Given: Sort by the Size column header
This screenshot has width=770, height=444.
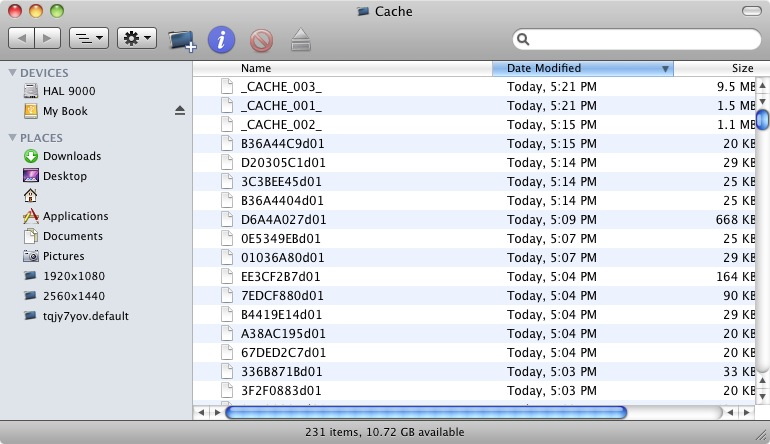Looking at the screenshot, I should pos(742,68).
